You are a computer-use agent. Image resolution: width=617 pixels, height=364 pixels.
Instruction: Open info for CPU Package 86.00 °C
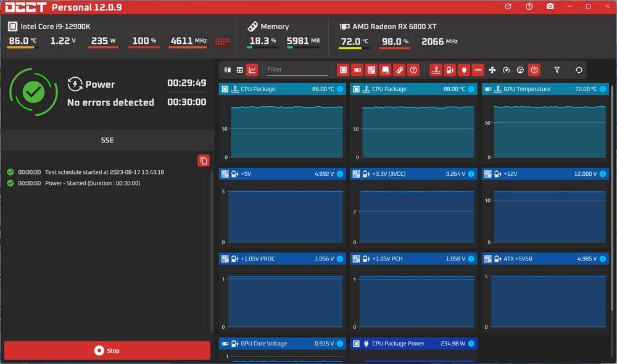[340, 89]
